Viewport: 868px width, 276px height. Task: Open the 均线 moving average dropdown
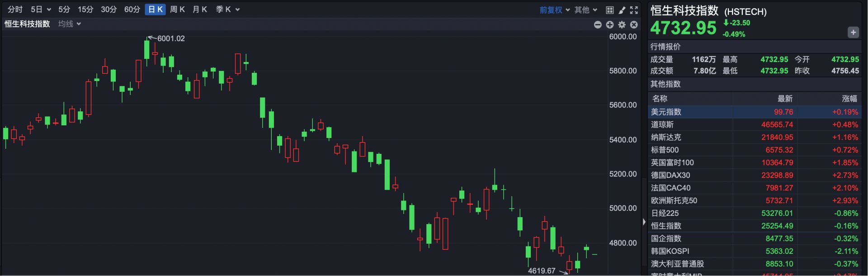[70, 24]
